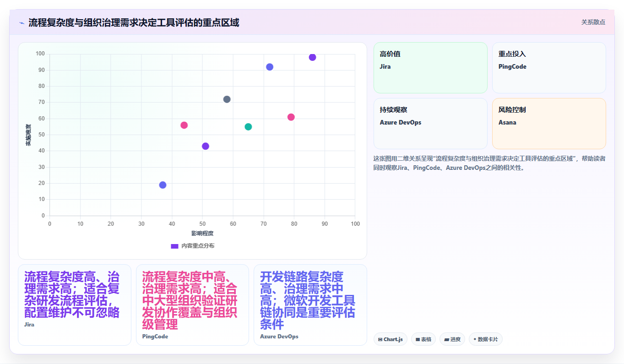The image size is (624, 364).
Task: Click the 进度 tag
Action: pyautogui.click(x=452, y=339)
